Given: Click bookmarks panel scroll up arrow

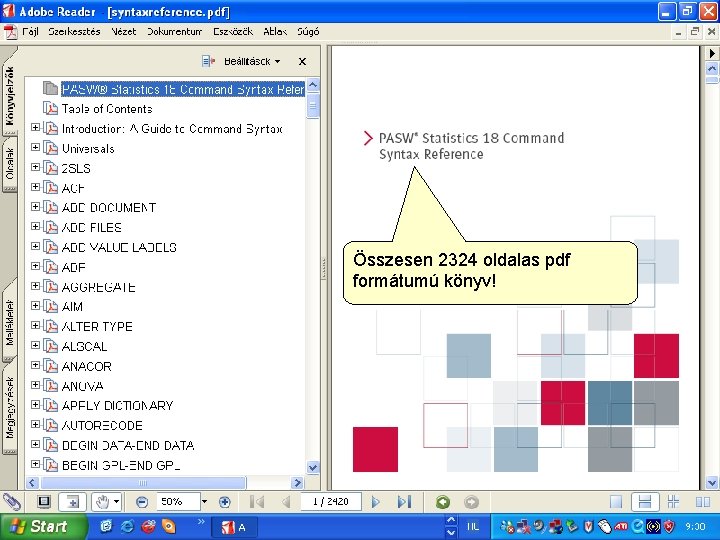Looking at the screenshot, I should point(313,85).
